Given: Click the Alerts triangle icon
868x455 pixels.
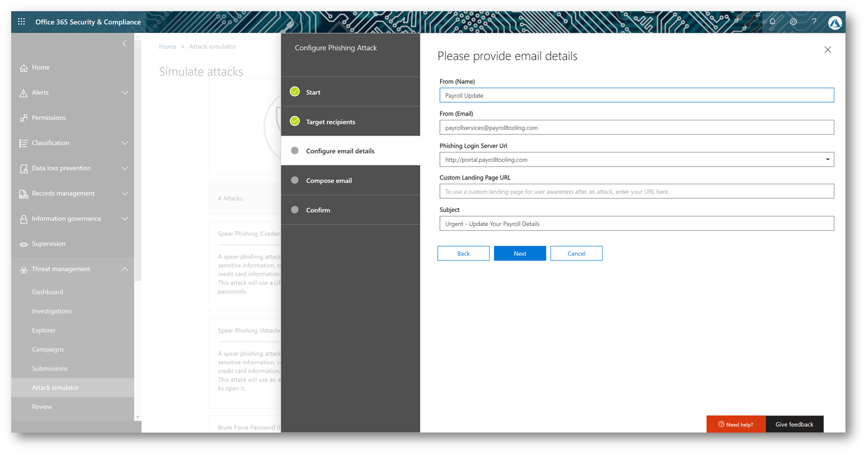Looking at the screenshot, I should pos(23,93).
